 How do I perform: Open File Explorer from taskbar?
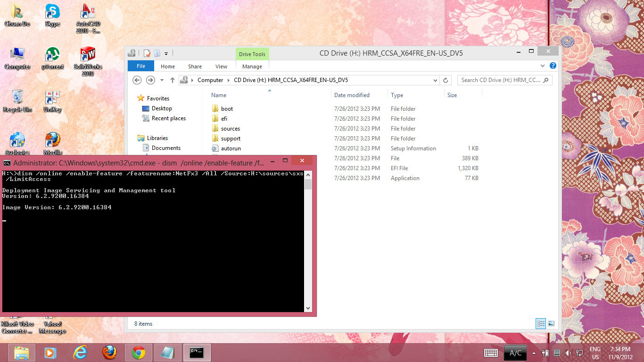pos(22,353)
